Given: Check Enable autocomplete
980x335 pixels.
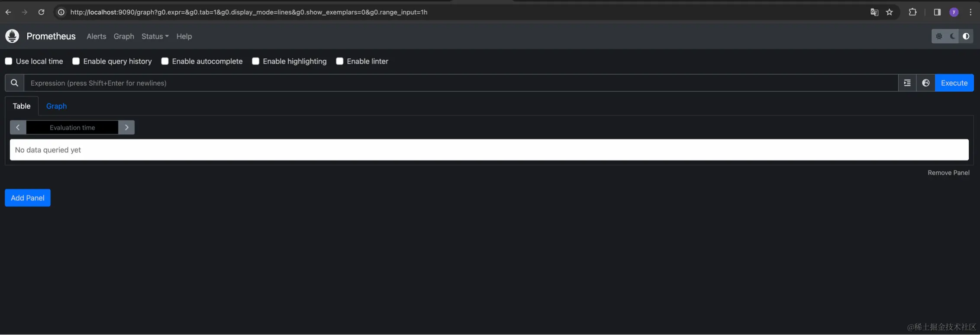Looking at the screenshot, I should click(x=165, y=61).
